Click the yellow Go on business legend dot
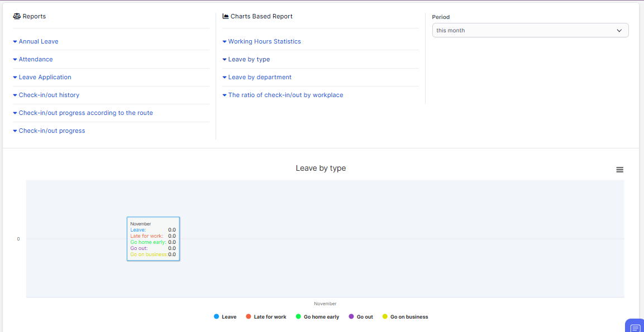 click(385, 316)
